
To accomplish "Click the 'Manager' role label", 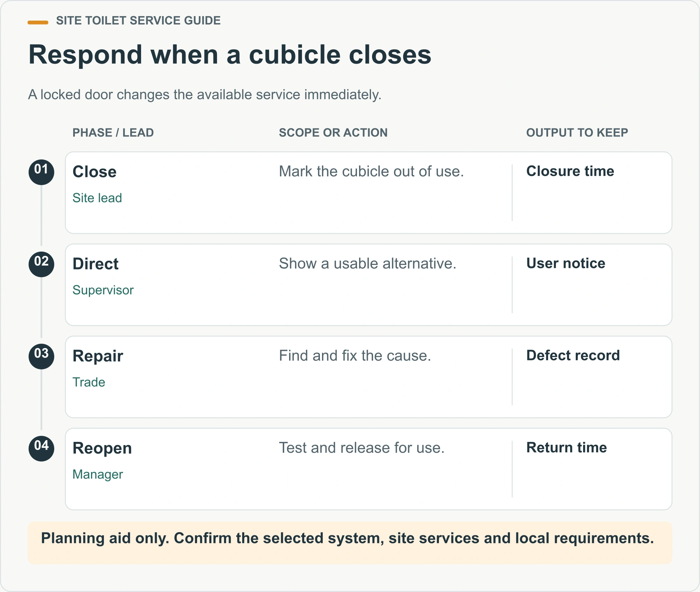I will click(98, 474).
